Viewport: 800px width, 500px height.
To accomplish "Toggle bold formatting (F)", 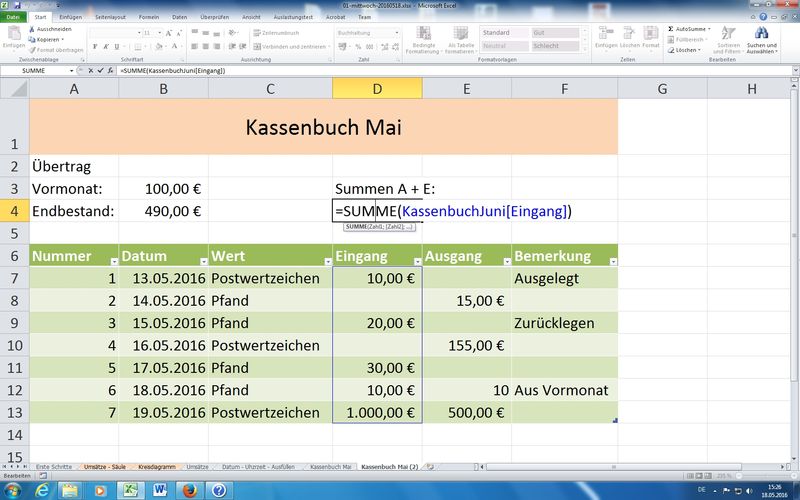I will click(x=95, y=46).
